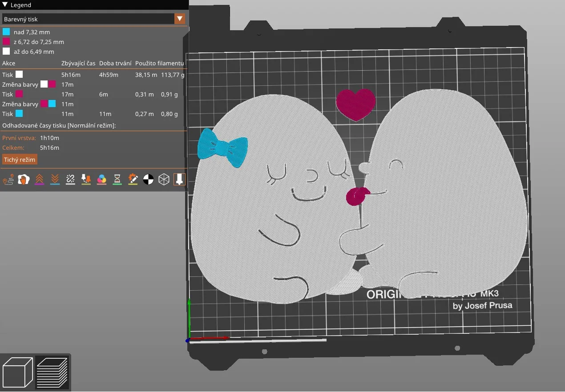Toggle magenta range 'z 6,72 do 7,25 mm'

pyautogui.click(x=6, y=41)
